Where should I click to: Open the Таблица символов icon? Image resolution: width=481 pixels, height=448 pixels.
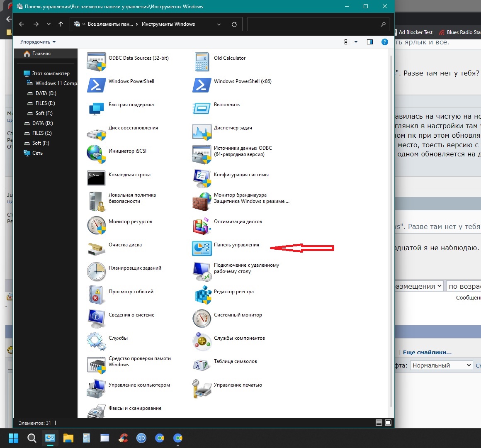202,365
